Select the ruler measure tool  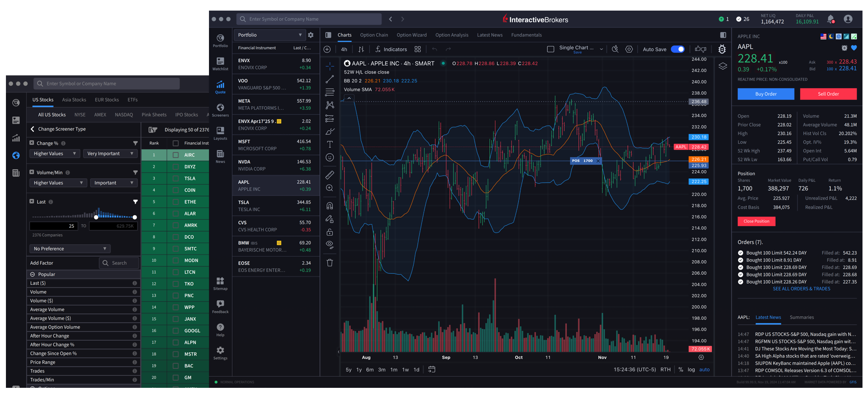tap(330, 174)
